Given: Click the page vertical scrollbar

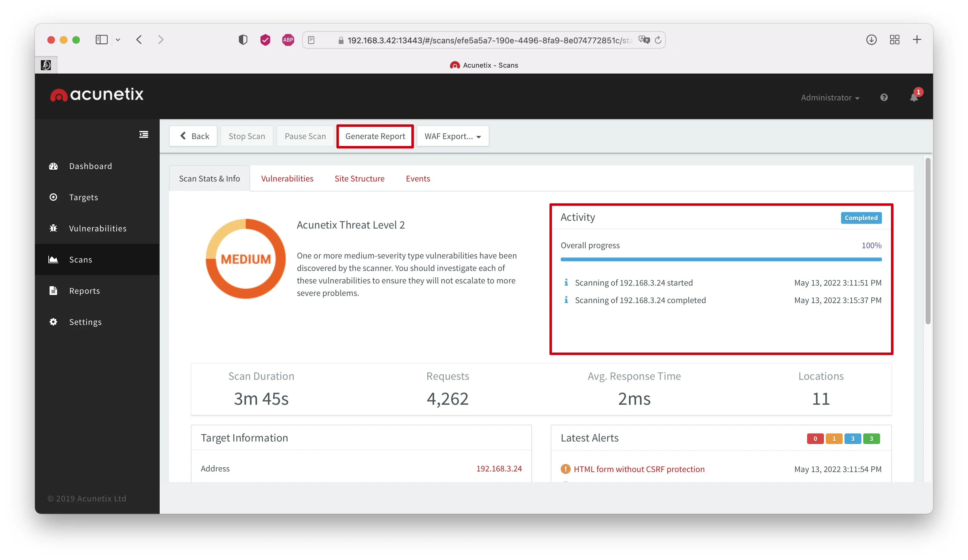Looking at the screenshot, I should (928, 241).
